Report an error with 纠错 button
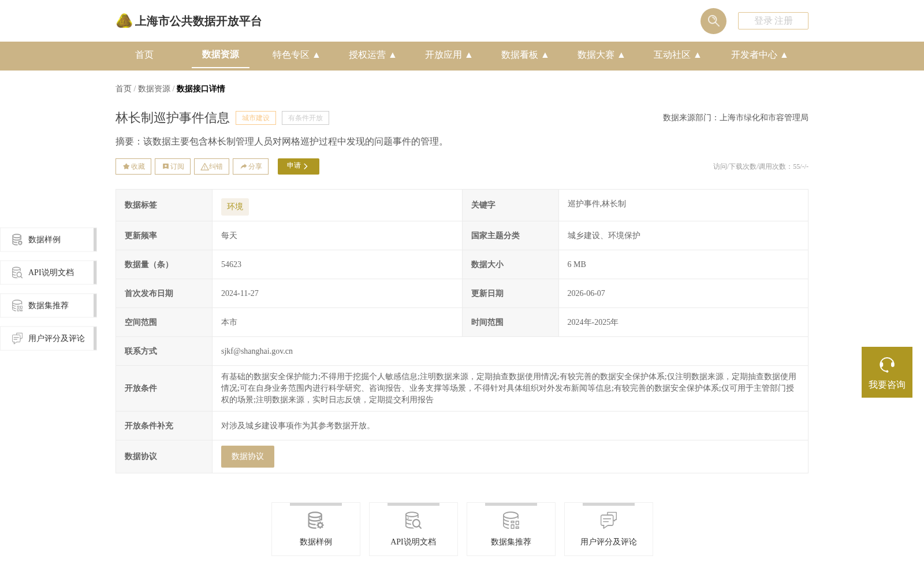924x578 pixels. tap(211, 166)
